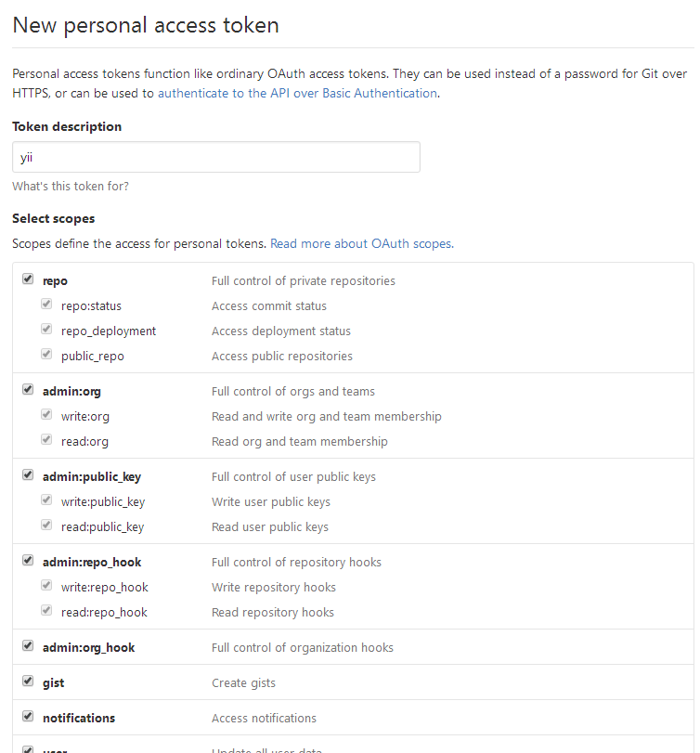Uncheck the gist scope checkbox
This screenshot has width=700, height=753.
[28, 682]
